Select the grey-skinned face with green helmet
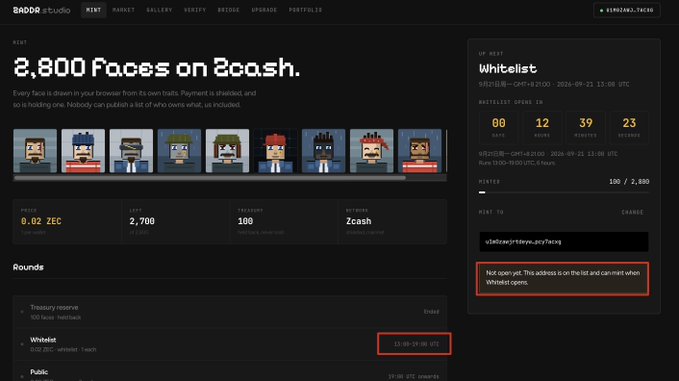This screenshot has width=679, height=381. tap(179, 151)
